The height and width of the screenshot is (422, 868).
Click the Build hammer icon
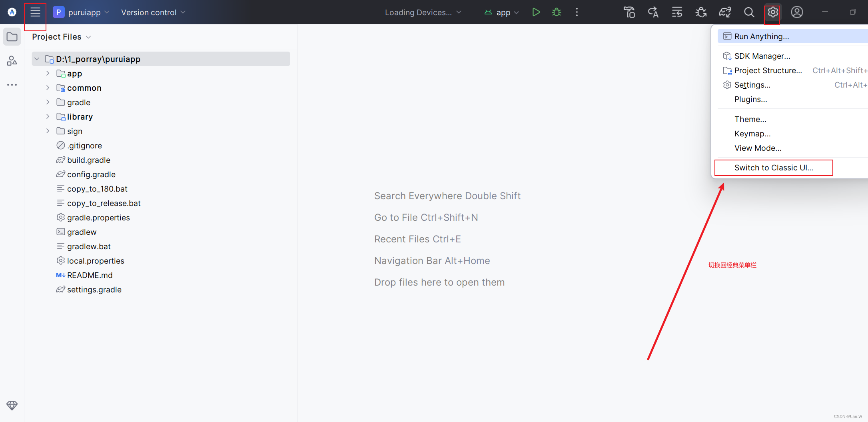point(629,12)
